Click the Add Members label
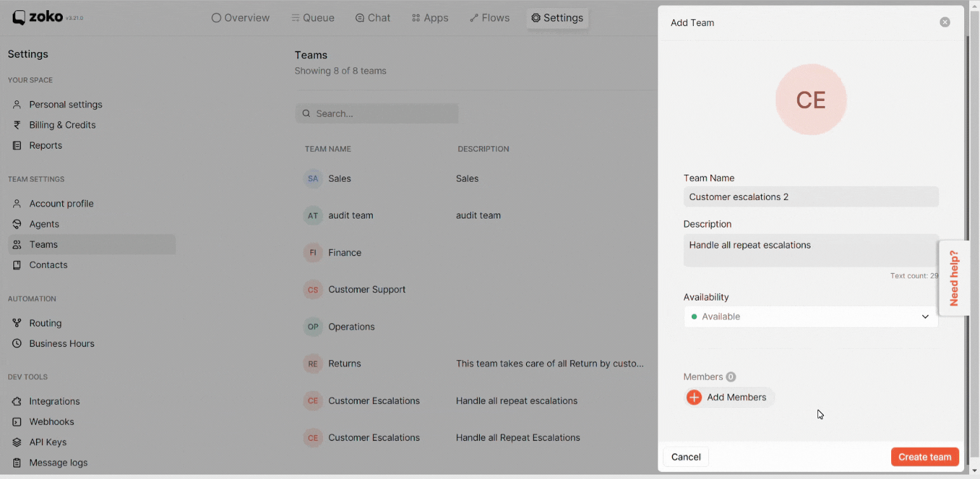 [736, 397]
